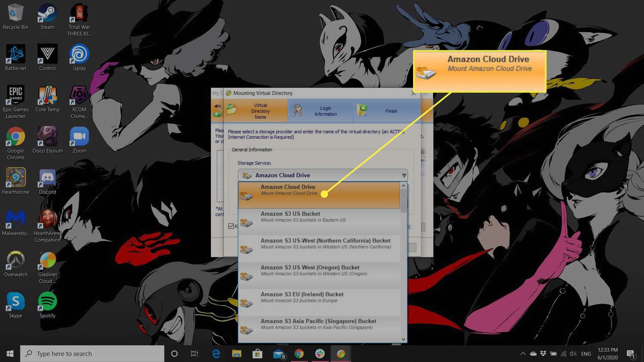Launch Steam from the desktop

coord(47,17)
